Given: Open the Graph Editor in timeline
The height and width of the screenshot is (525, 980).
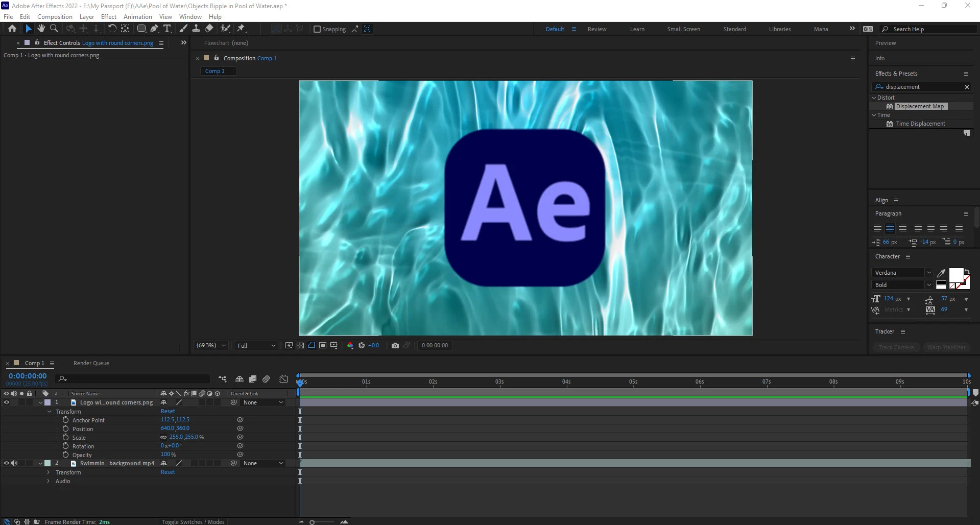Looking at the screenshot, I should click(283, 379).
